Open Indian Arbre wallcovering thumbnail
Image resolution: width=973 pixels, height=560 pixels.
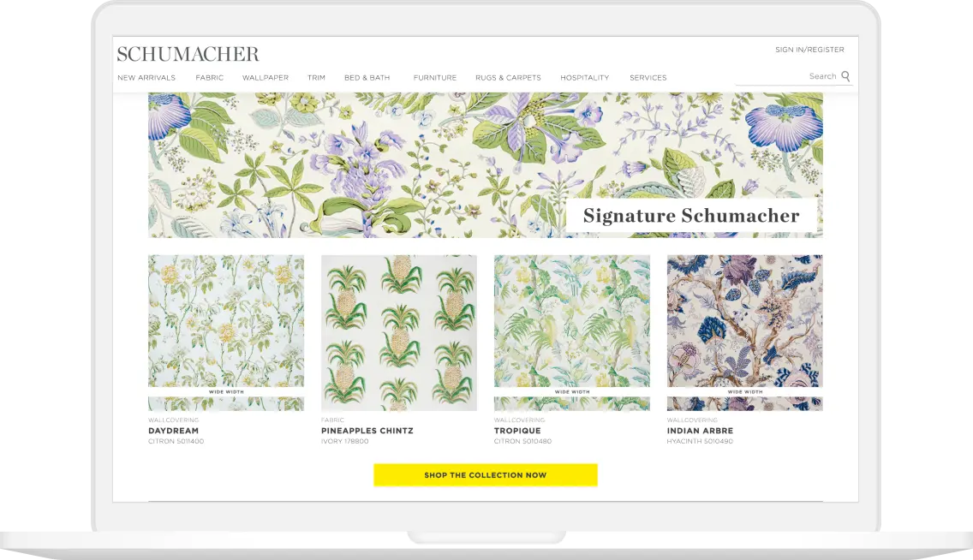pos(744,332)
